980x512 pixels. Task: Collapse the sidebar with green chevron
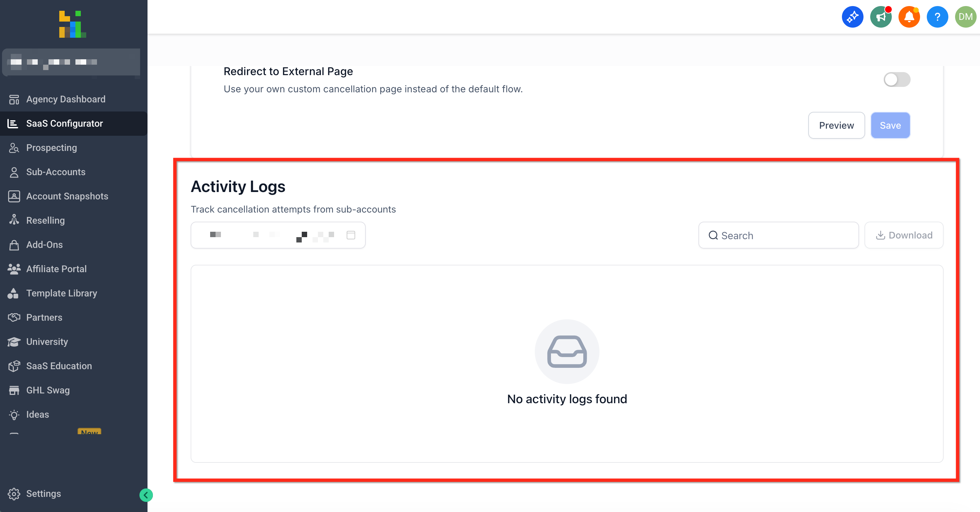[x=146, y=495]
